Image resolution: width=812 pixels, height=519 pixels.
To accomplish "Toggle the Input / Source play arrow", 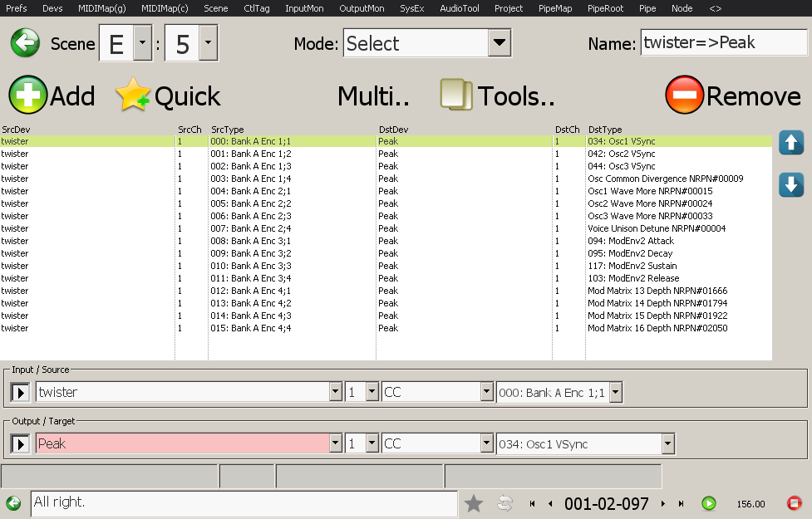I will pos(21,392).
